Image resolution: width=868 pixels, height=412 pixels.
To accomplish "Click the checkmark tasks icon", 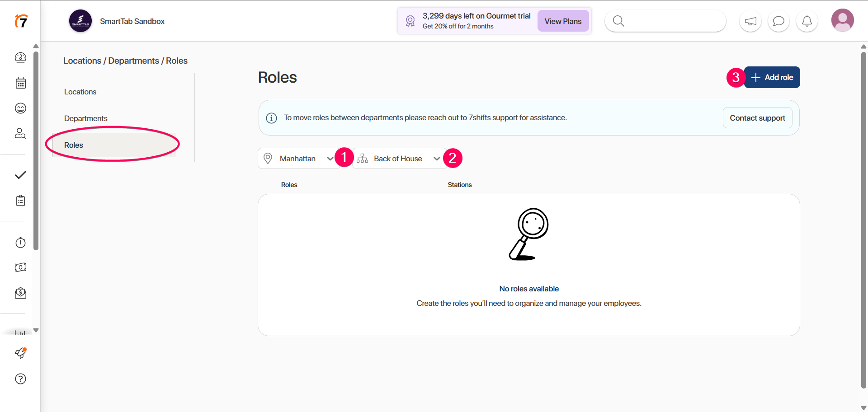I will (x=20, y=175).
